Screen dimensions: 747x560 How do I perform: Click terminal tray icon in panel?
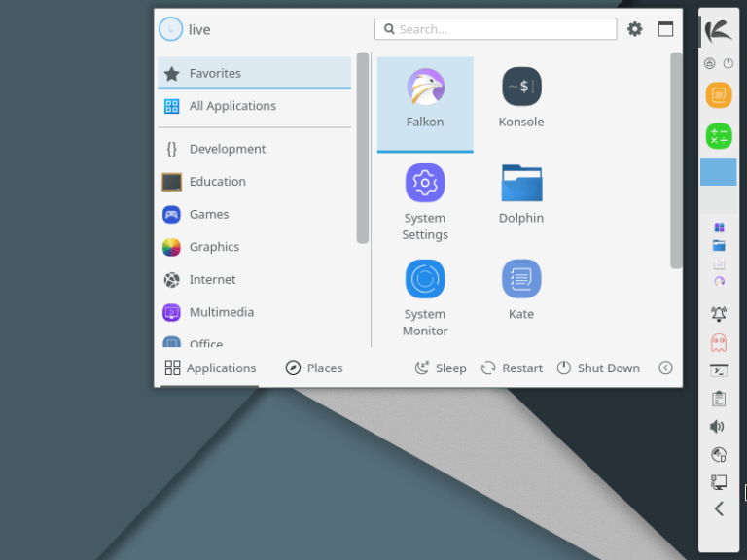coord(719,370)
